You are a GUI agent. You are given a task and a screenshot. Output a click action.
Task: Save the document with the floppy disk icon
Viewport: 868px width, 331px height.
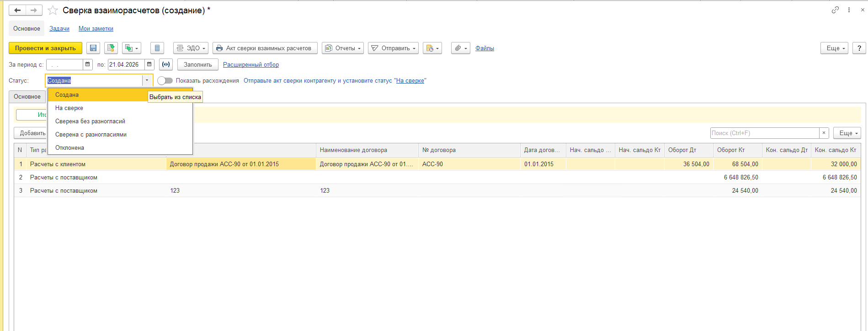(93, 48)
